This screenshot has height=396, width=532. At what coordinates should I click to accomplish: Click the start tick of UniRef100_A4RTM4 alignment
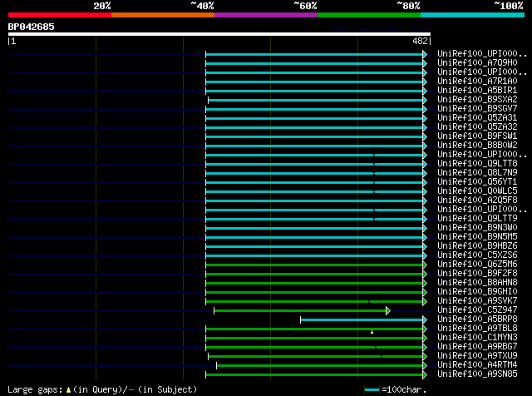click(x=216, y=365)
